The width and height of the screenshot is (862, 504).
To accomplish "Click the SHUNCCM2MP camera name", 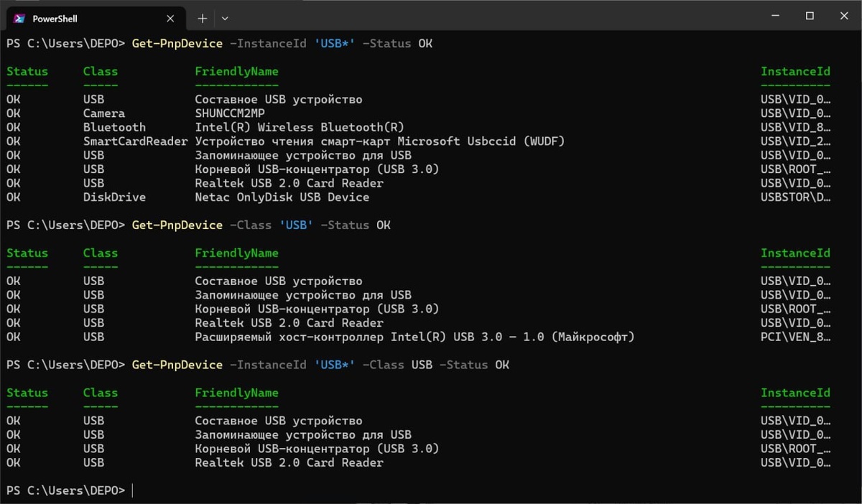I will pyautogui.click(x=231, y=113).
